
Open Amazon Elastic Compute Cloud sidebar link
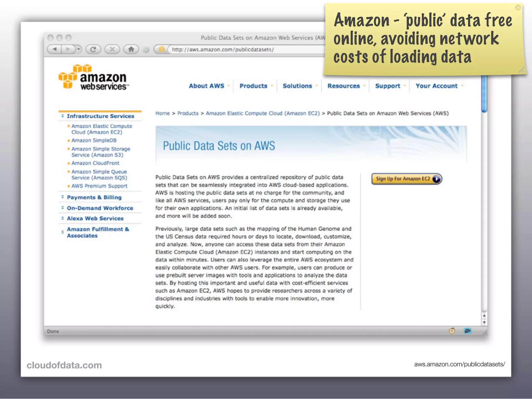point(102,129)
